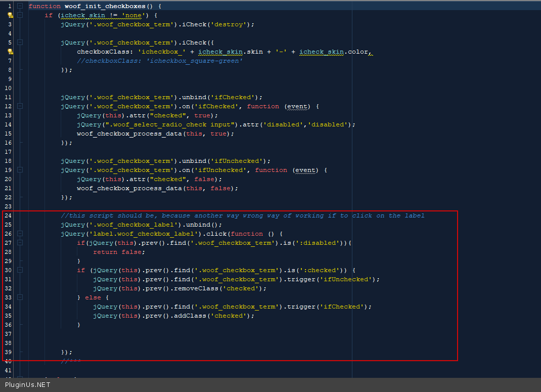This screenshot has height=392, width=541.
Task: Fold the iCheck options object at line 5
Action: click(x=20, y=42)
